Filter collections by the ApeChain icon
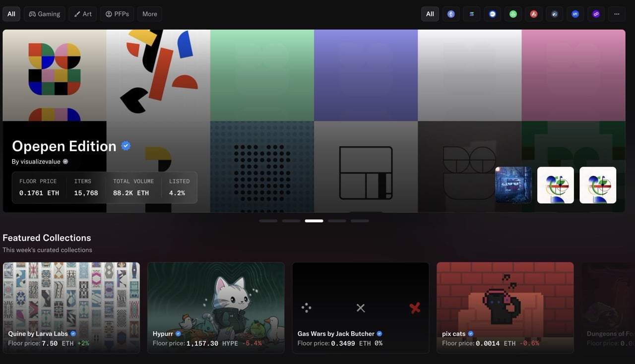635x364 pixels. [575, 14]
